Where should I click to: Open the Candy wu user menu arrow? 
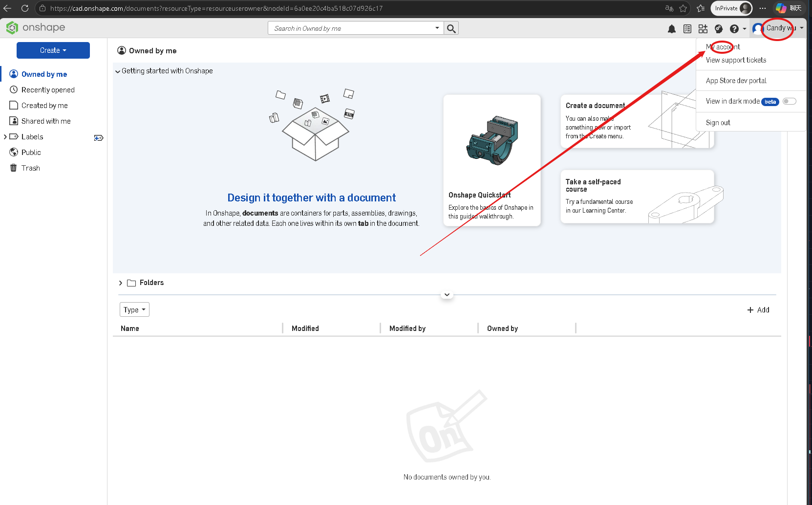[802, 28]
